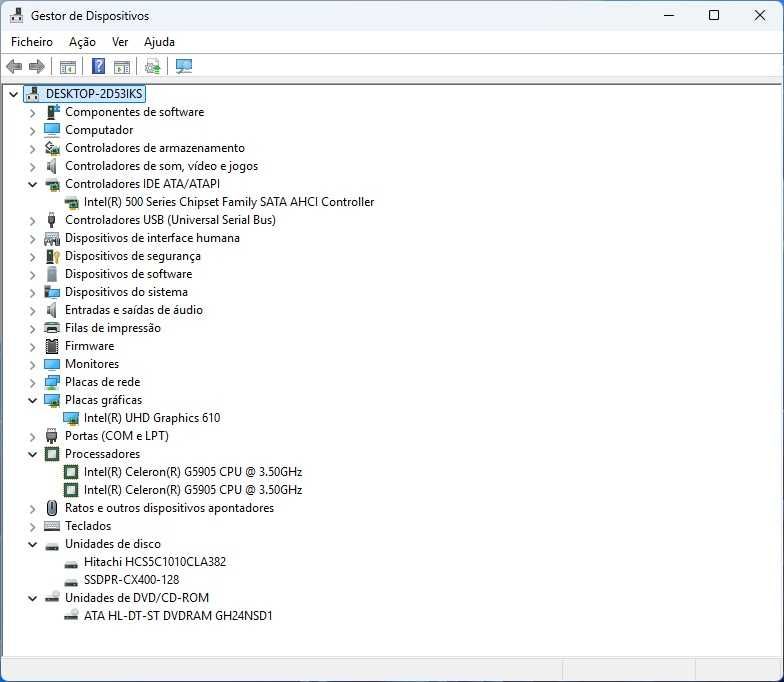Maximize the Gestor de Dispositivos window
784x682 pixels.
pos(714,16)
